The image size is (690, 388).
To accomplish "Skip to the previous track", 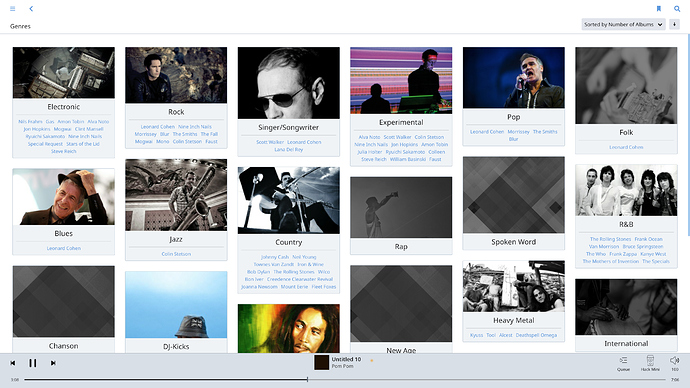I will click(x=13, y=363).
